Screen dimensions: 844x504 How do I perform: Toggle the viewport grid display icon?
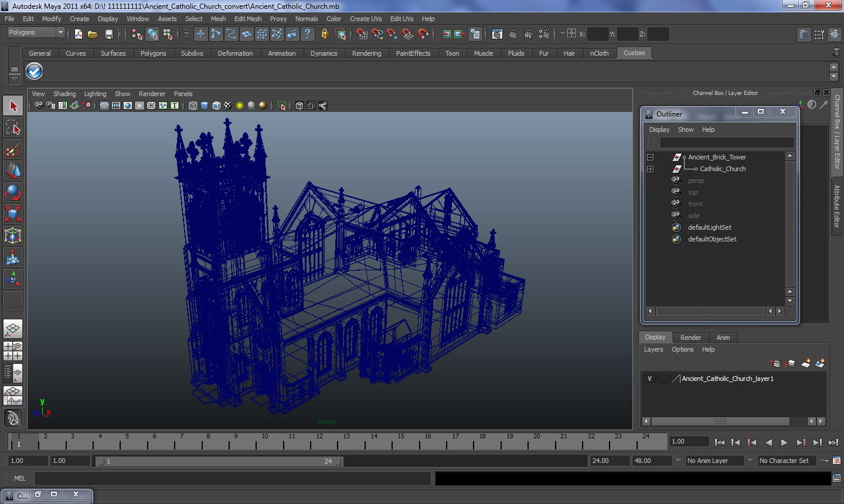104,105
